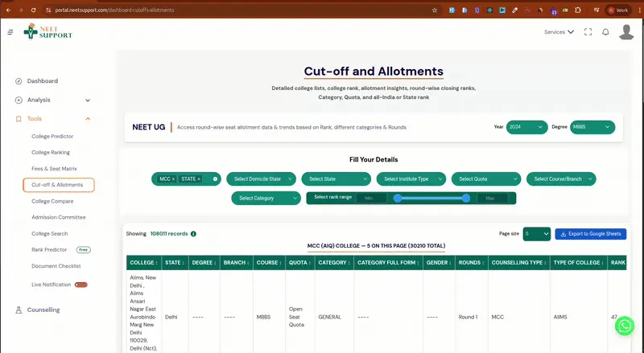Click the fullscreen toggle icon
This screenshot has width=644, height=353.
[588, 32]
